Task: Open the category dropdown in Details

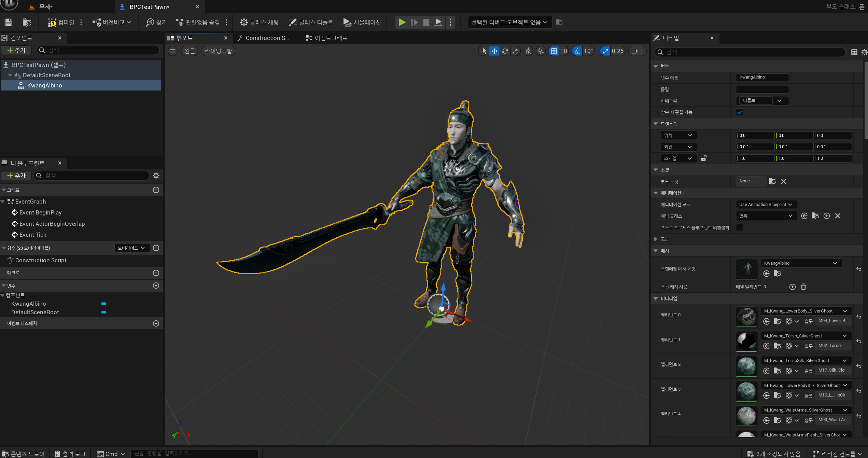Action: click(x=762, y=101)
